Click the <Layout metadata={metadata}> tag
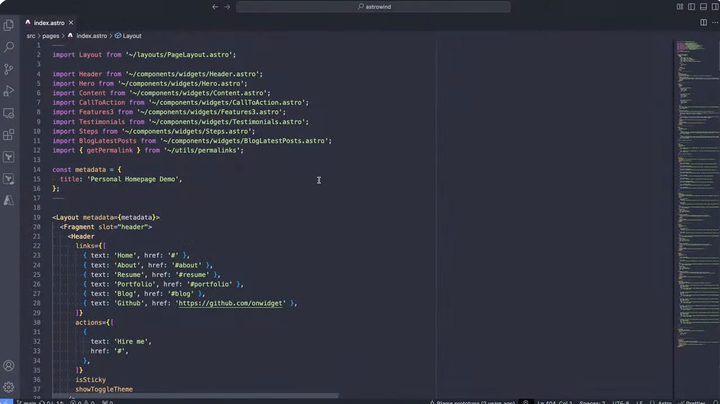The height and width of the screenshot is (404, 720). 106,218
